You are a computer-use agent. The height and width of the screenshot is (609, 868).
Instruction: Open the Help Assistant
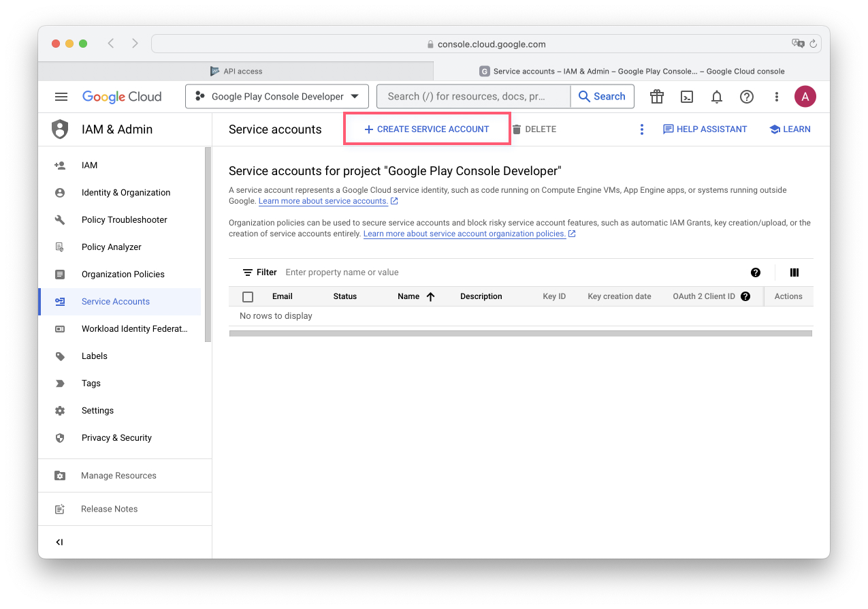click(x=705, y=129)
